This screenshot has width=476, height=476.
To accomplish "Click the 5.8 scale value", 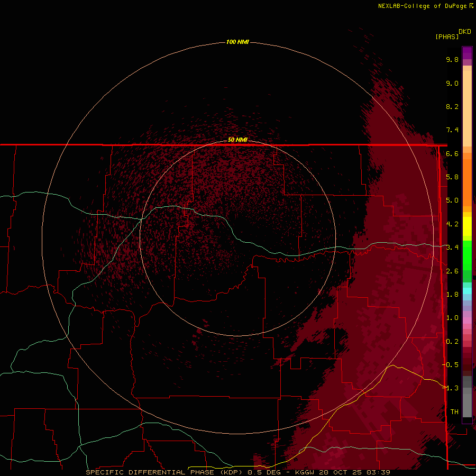I will point(452,177).
